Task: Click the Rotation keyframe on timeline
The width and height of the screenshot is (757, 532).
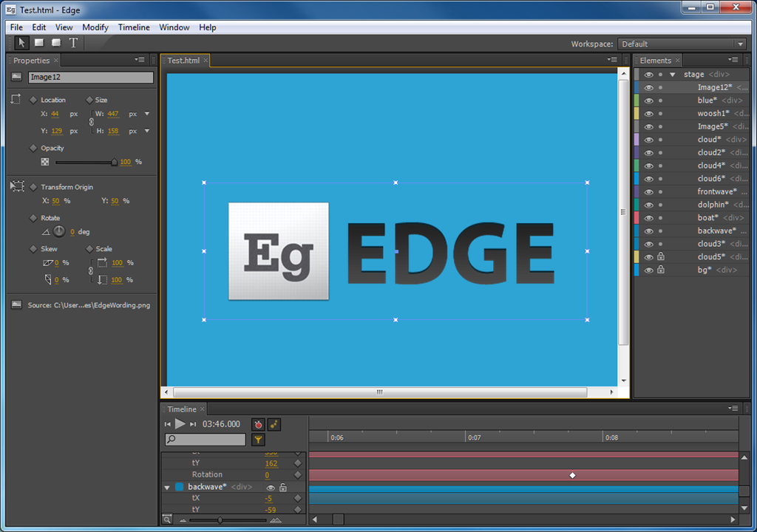Action: click(572, 475)
